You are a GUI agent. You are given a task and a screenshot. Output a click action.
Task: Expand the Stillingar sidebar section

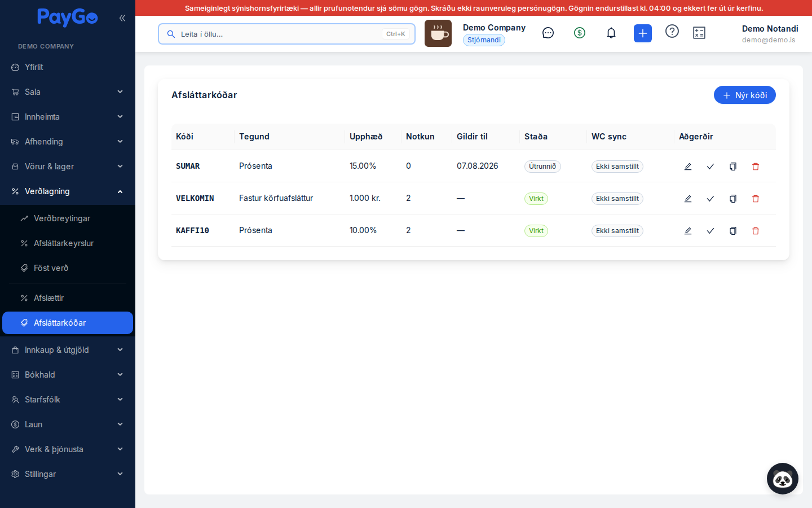[68, 474]
